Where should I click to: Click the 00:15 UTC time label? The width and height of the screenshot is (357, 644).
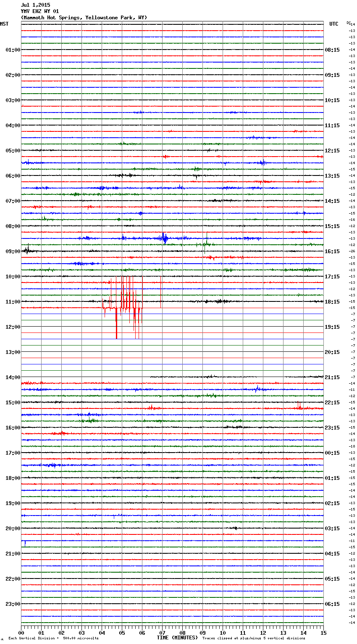pos(332,453)
